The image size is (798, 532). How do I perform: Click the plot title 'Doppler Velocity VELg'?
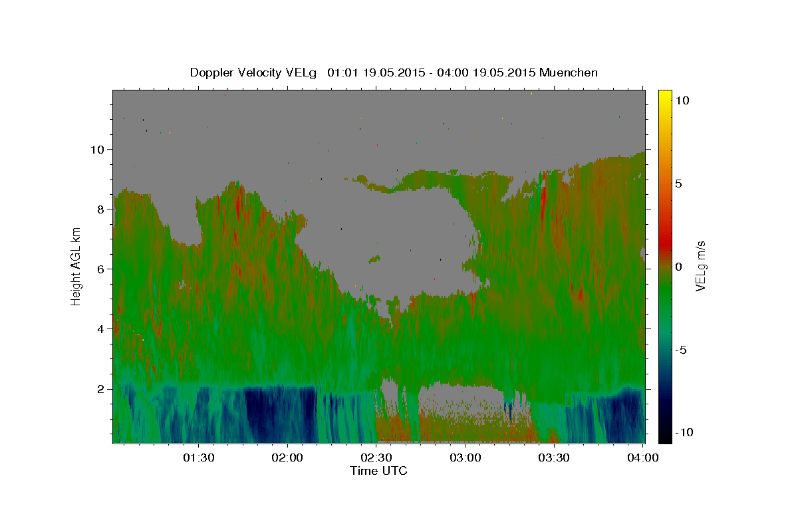pos(253,72)
